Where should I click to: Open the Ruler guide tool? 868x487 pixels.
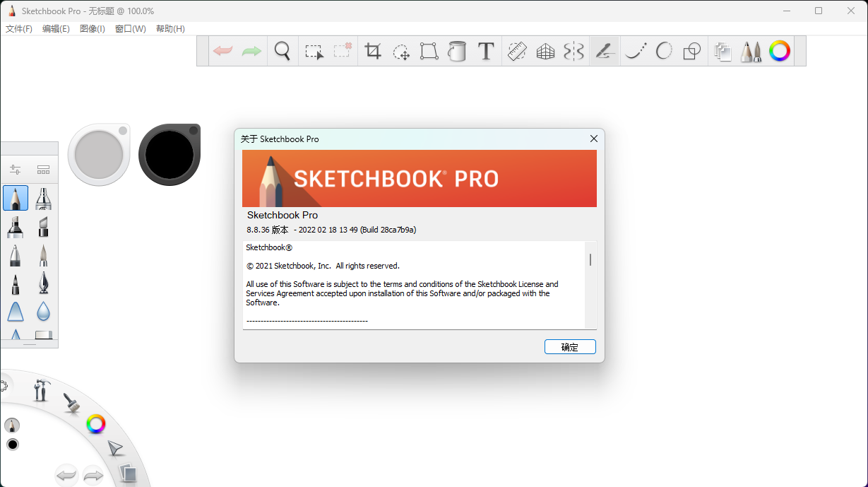[518, 51]
